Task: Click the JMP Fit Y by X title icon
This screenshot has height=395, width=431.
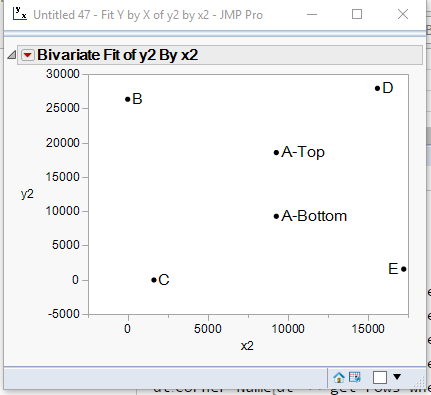Action: pos(20,14)
